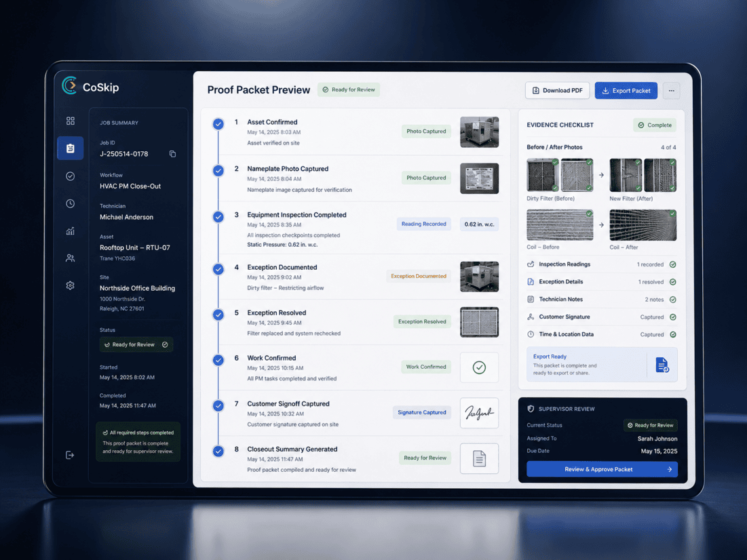Screen dimensions: 747x560
Task: Copy the Job ID J-250514-0178
Action: 172,154
